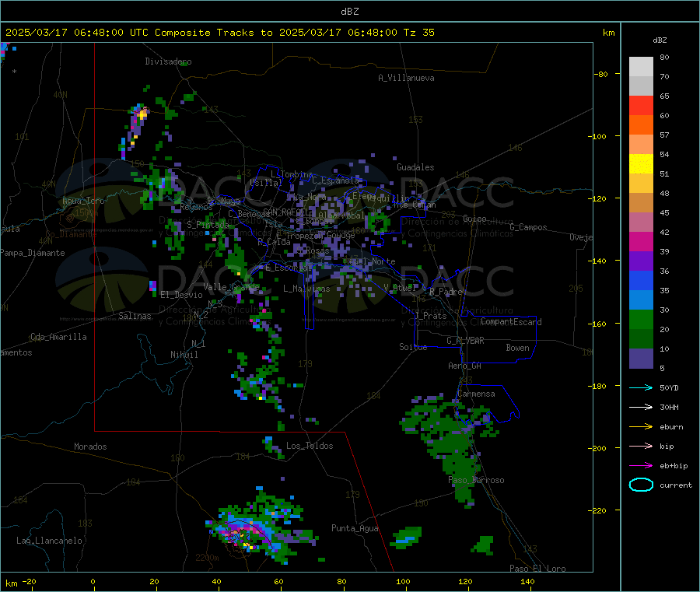The image size is (700, 592).
Task: Click the Punta_Agua map label
Action: 355,528
